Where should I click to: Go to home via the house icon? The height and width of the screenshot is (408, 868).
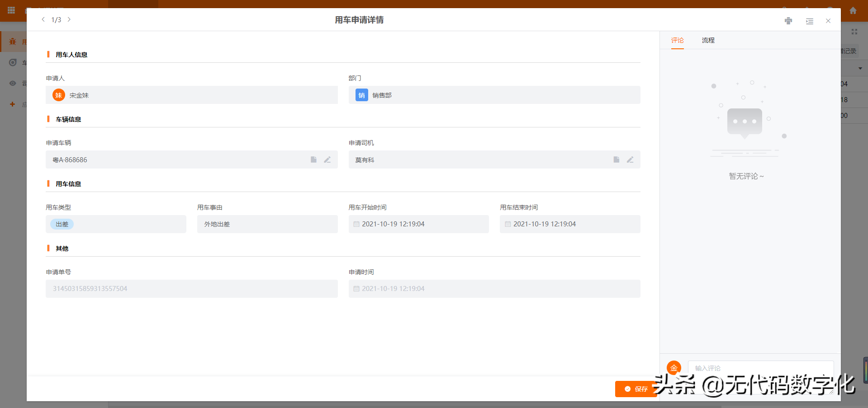point(853,10)
